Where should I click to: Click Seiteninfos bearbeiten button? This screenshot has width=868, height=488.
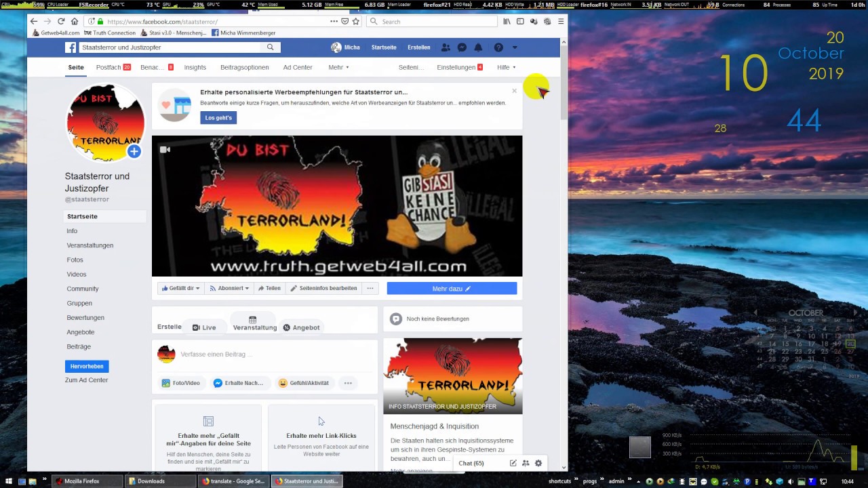323,288
